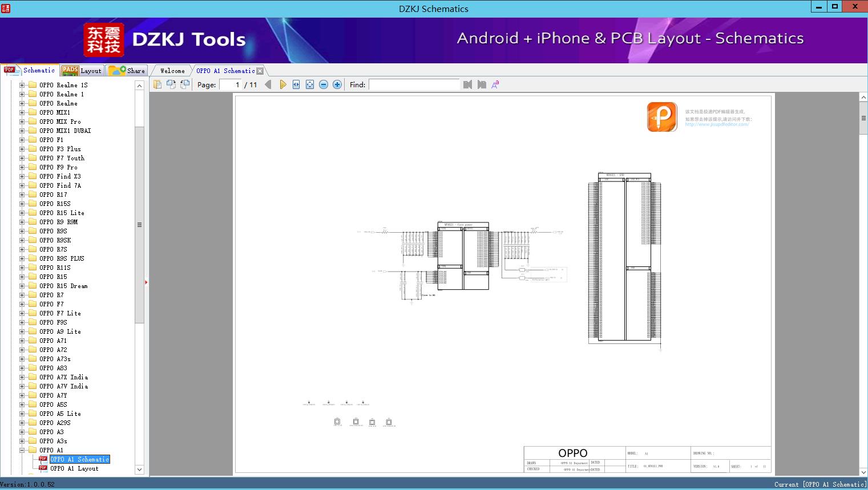Viewport: 868px width, 490px height.
Task: Expand the OPPO A7X India folder
Action: click(22, 377)
